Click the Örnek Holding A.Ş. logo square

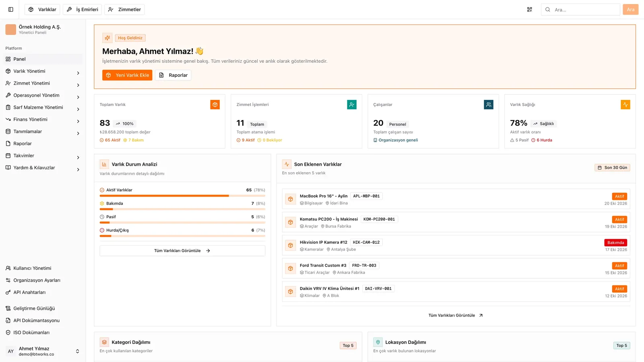tap(11, 29)
